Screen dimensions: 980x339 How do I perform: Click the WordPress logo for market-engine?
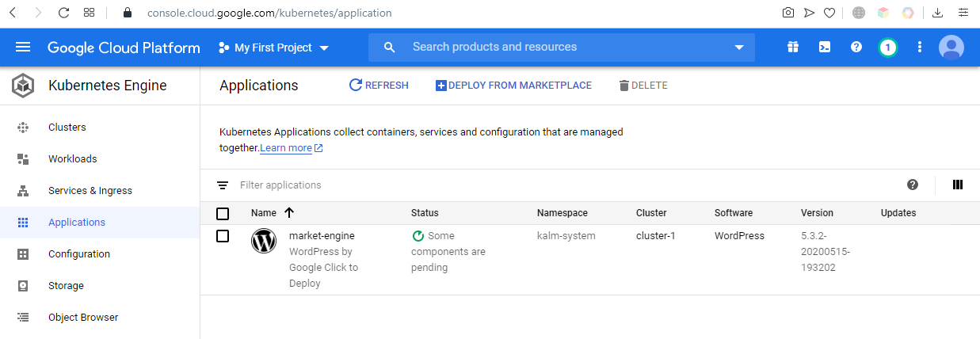point(264,241)
